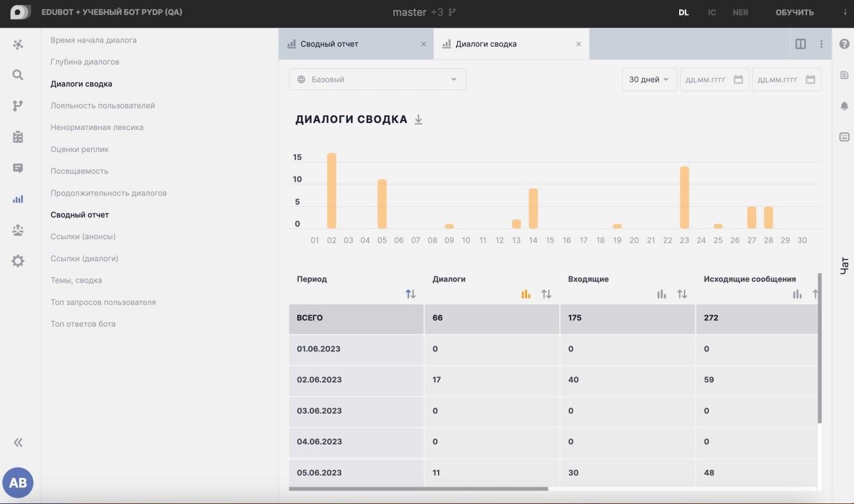Screen dimensions: 854x504
Task: Open the help question mark icon
Action: point(844,44)
